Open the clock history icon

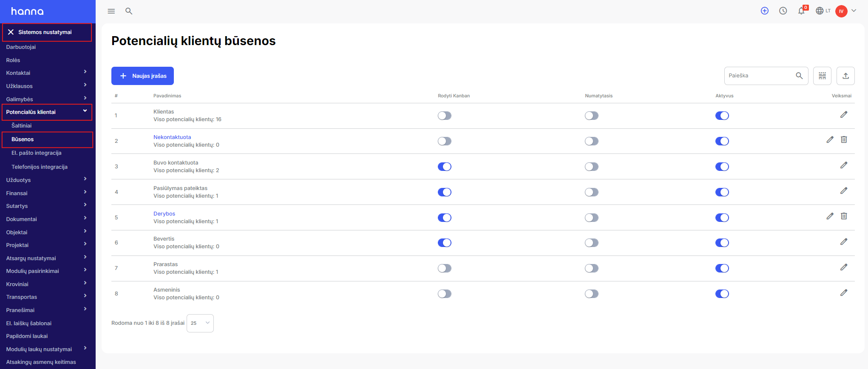pyautogui.click(x=783, y=11)
